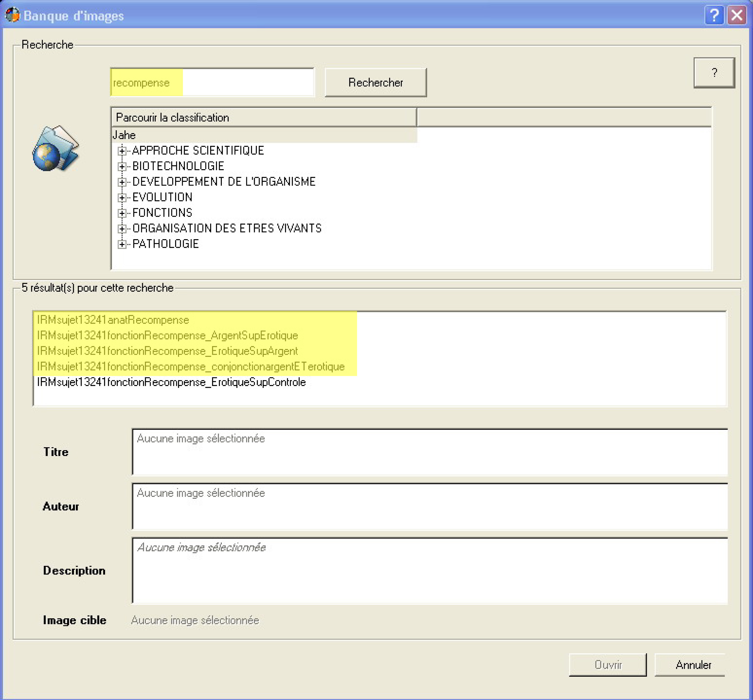
Task: Select the conjonctionargentETerotique result
Action: click(x=191, y=367)
